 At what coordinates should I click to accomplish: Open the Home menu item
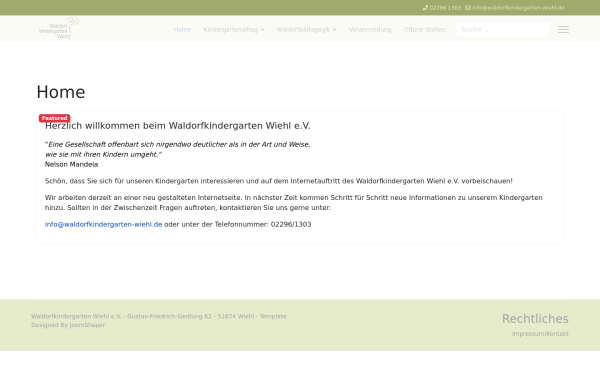(182, 29)
